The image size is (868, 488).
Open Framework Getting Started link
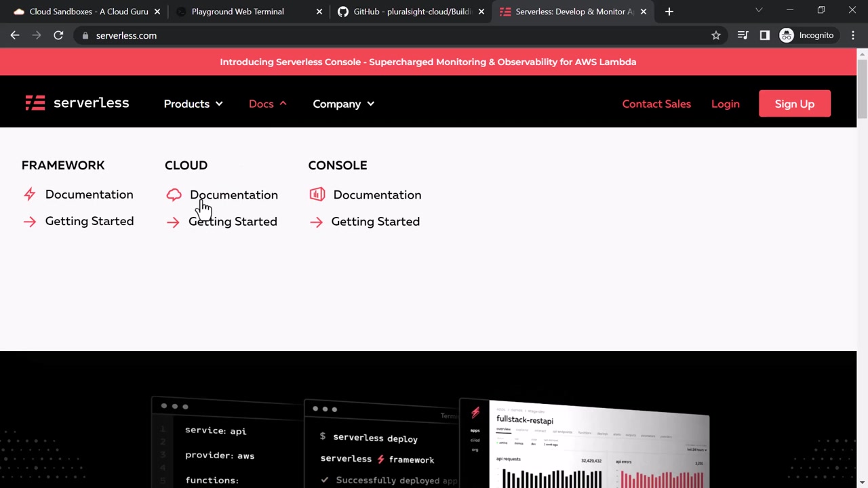click(89, 221)
